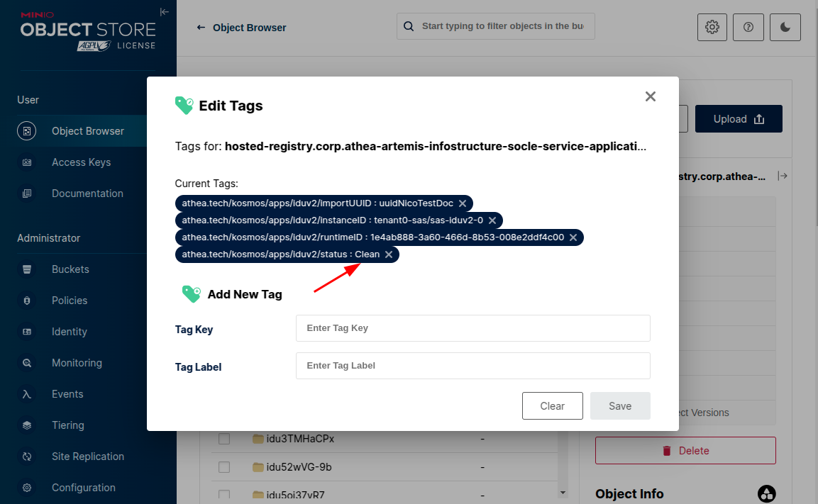
Task: Tick checkbox for idu3TMHaCPx folder
Action: (224, 439)
